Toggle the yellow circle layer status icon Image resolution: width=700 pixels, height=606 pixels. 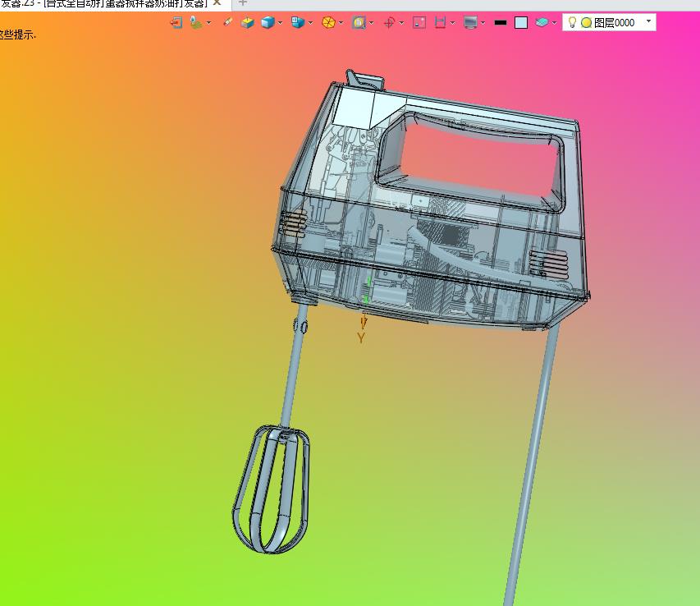586,23
